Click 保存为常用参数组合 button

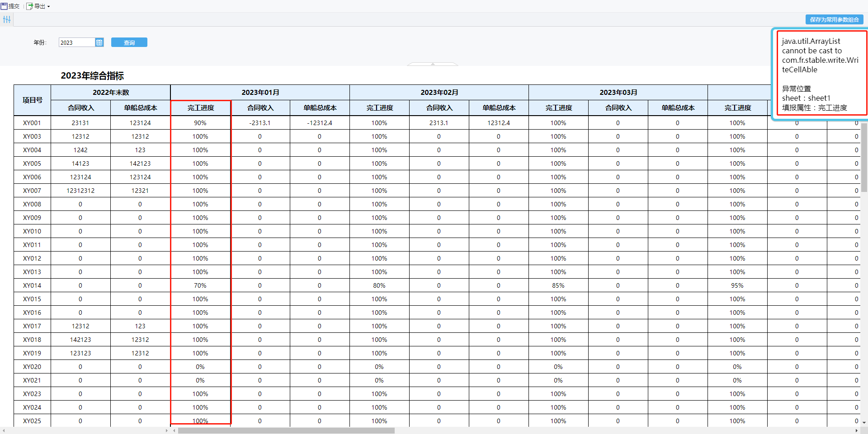tap(834, 19)
